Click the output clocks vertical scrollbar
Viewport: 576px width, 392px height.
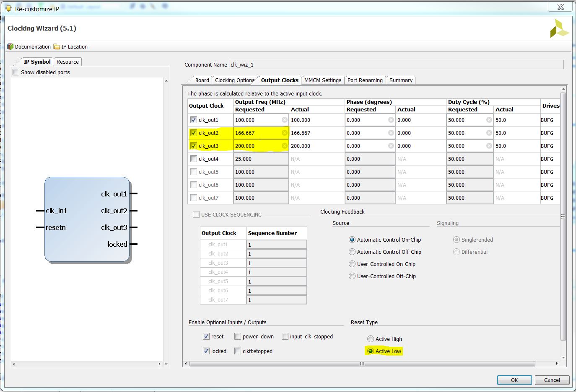pos(563,216)
